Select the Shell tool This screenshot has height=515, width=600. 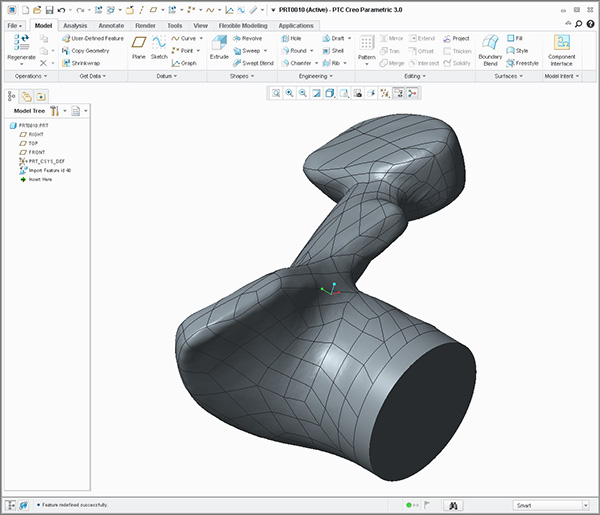pyautogui.click(x=333, y=51)
